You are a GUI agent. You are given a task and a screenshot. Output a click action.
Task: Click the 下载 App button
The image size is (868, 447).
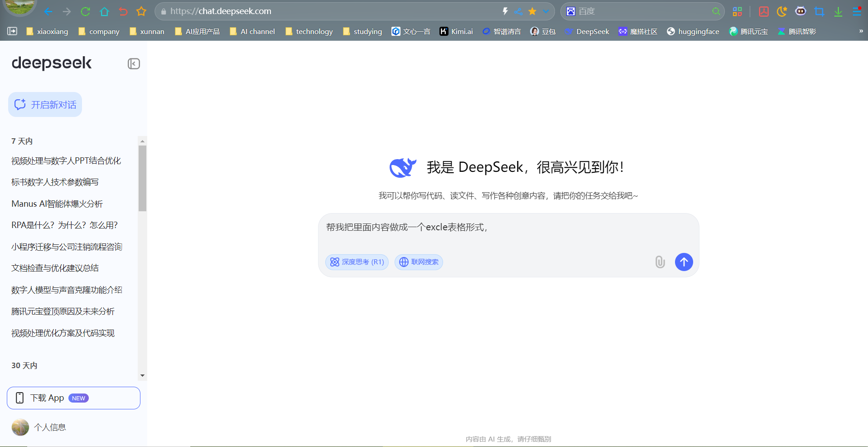coord(73,398)
